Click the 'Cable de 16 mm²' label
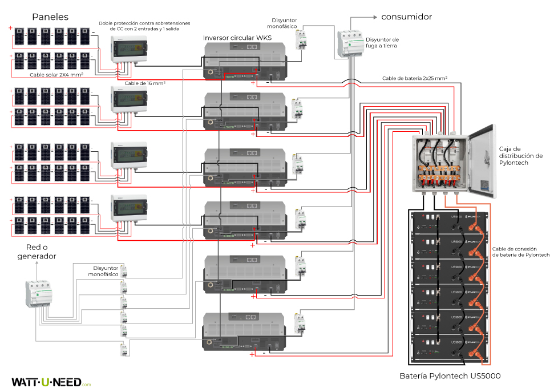This screenshot has height=392, width=554. tap(145, 83)
